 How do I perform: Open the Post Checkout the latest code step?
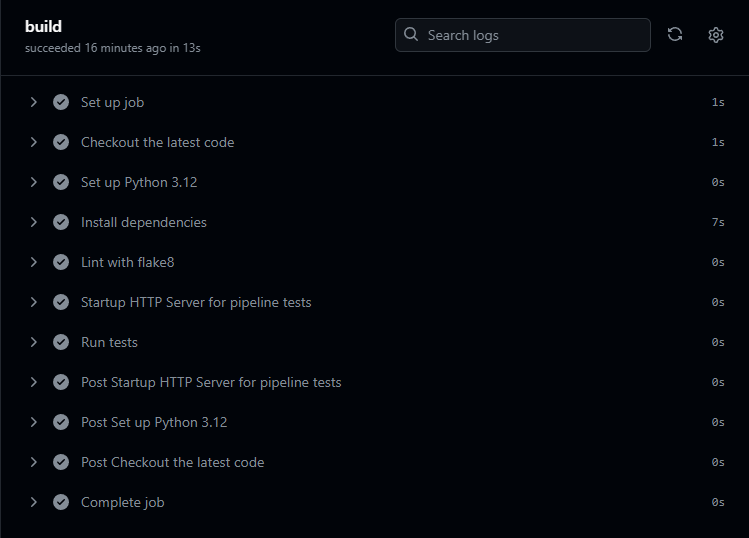coord(172,462)
